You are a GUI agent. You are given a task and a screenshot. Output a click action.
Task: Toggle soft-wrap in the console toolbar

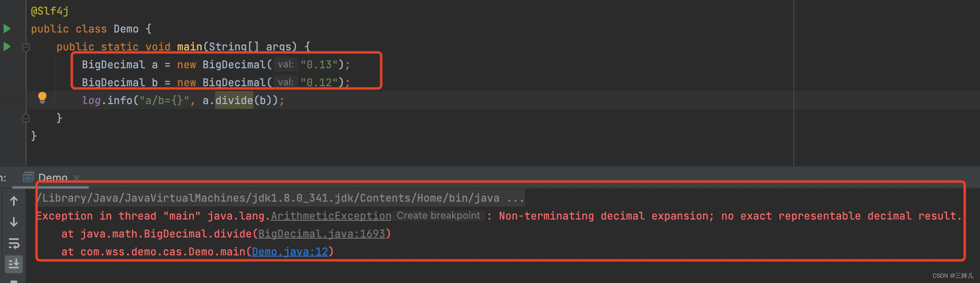(x=14, y=244)
